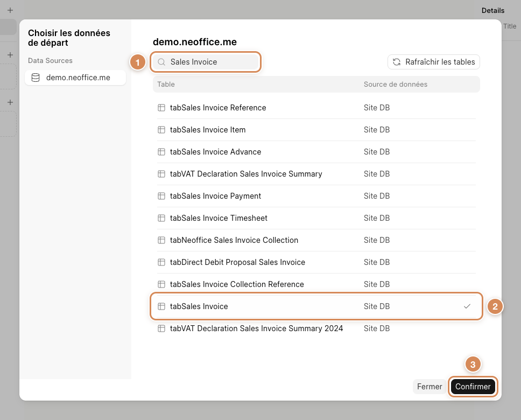
Task: Click table icon for tabSales Invoice Reference
Action: point(161,108)
